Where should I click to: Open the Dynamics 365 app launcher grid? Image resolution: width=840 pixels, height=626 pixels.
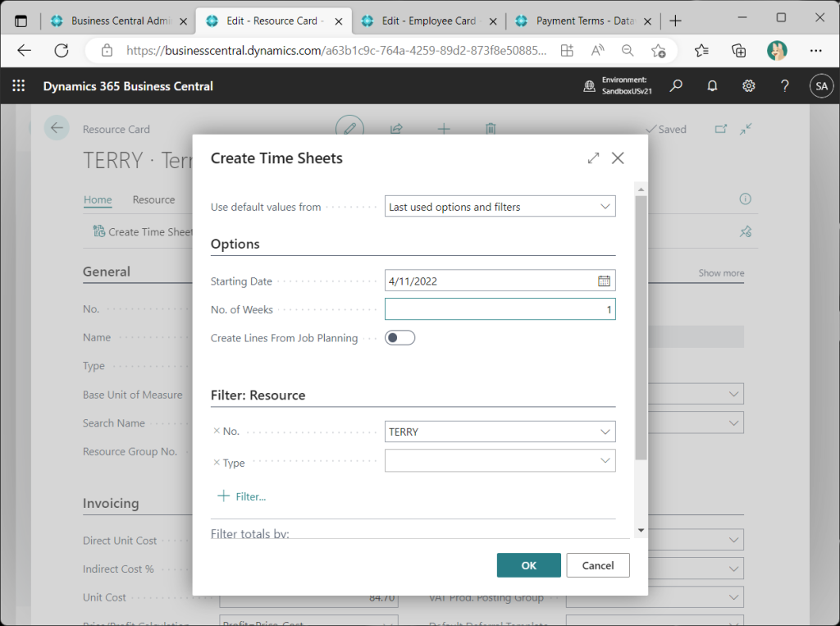tap(19, 86)
